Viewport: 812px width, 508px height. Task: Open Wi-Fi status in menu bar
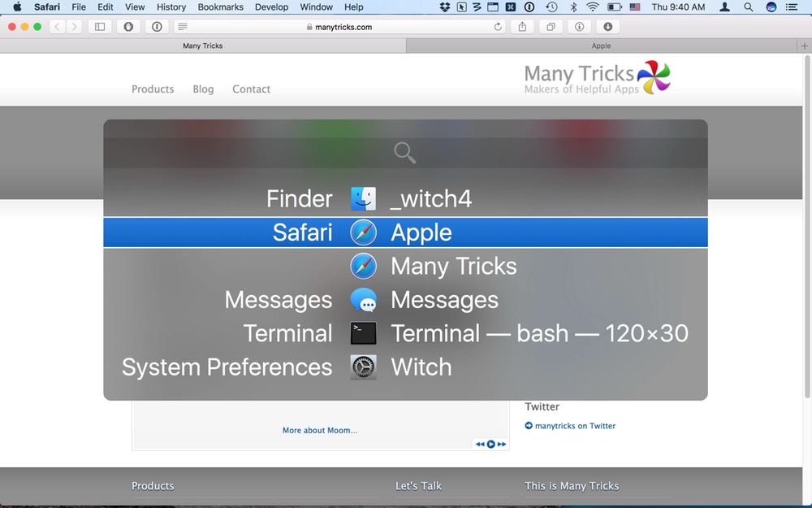click(x=593, y=7)
